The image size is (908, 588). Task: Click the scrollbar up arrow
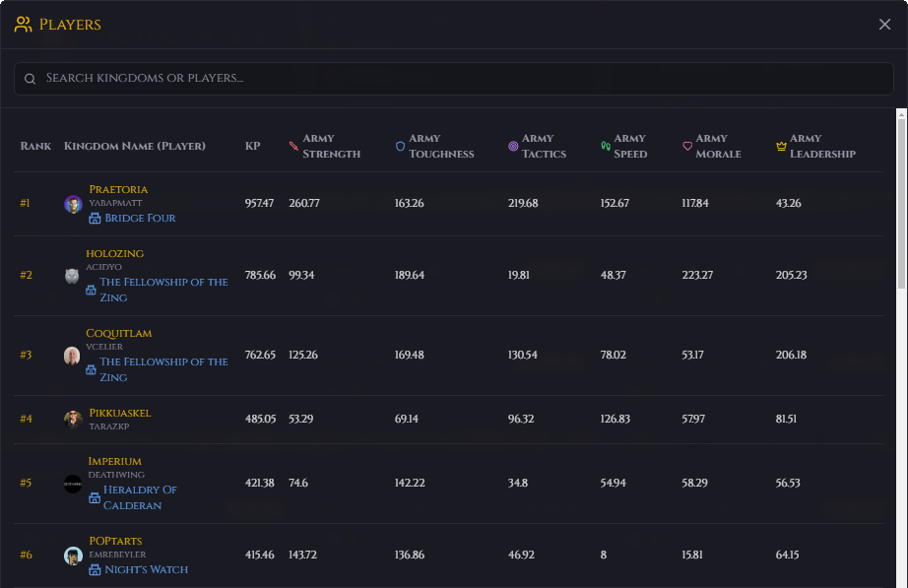pyautogui.click(x=902, y=114)
